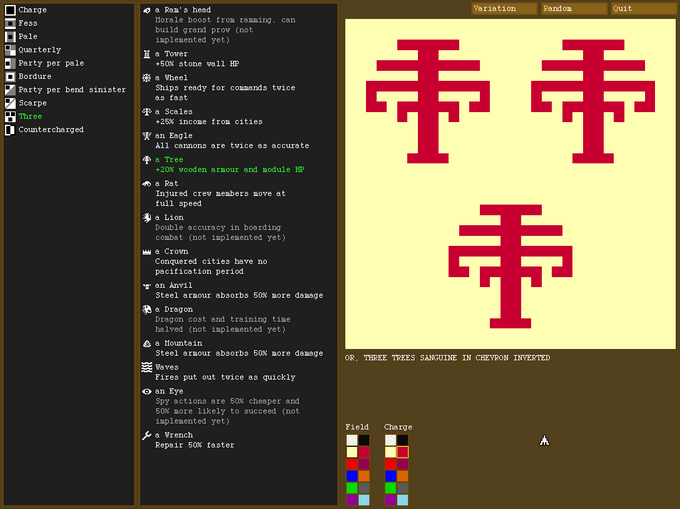Quit the heraldry editor

coord(644,9)
